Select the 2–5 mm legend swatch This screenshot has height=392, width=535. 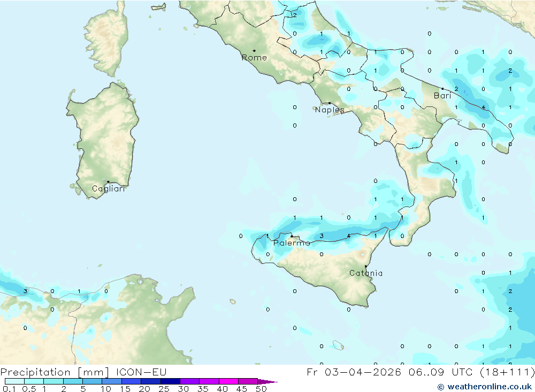pyautogui.click(x=73, y=381)
